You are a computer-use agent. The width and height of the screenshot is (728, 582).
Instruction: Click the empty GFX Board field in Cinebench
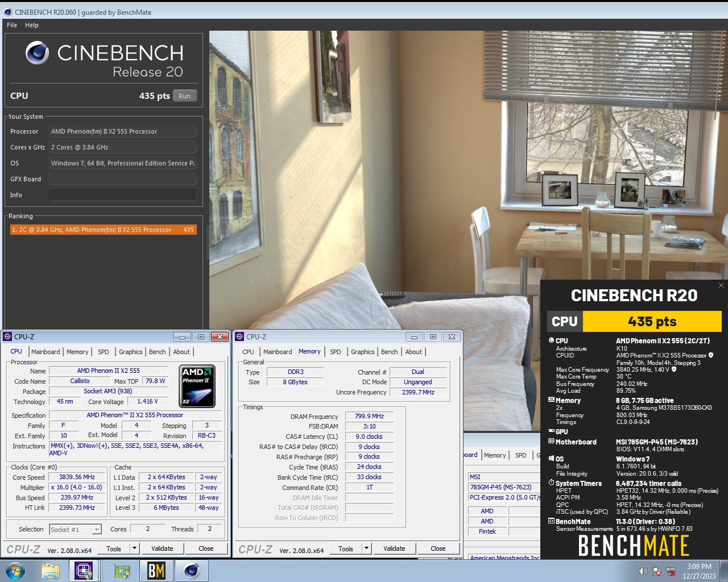[122, 179]
